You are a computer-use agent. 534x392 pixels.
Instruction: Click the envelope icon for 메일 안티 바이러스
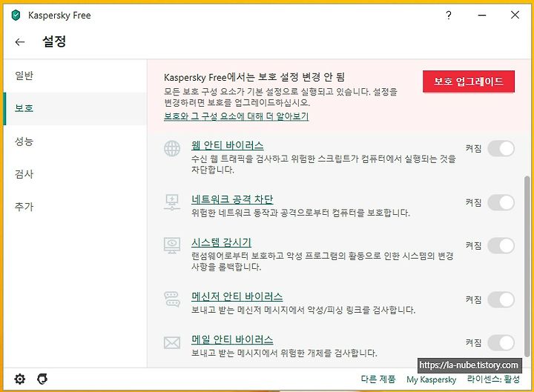click(172, 342)
